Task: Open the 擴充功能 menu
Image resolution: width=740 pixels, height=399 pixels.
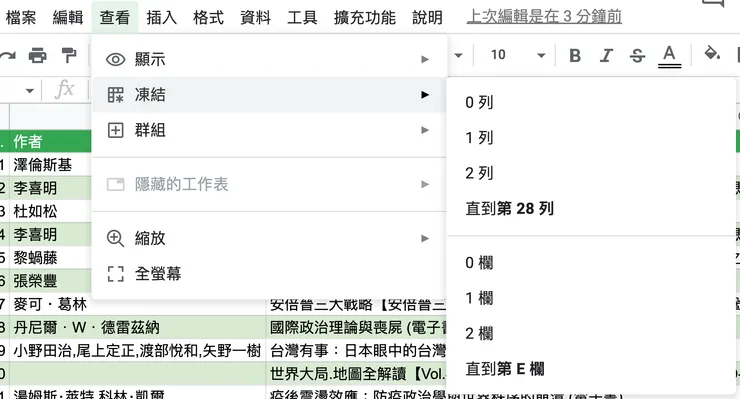Action: [x=364, y=17]
